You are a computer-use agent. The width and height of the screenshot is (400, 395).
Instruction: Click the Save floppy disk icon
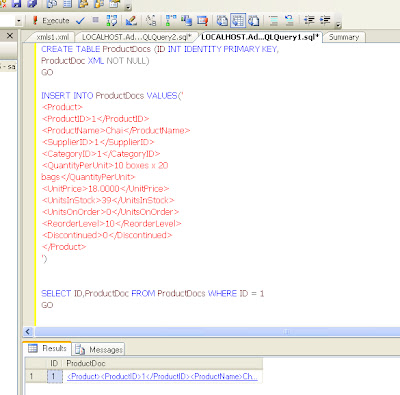16,3
